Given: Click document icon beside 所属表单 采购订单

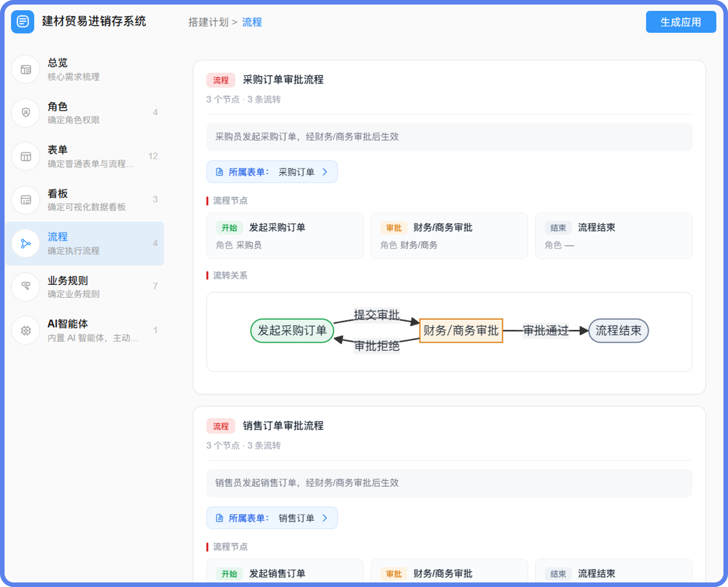Looking at the screenshot, I should click(x=219, y=172).
